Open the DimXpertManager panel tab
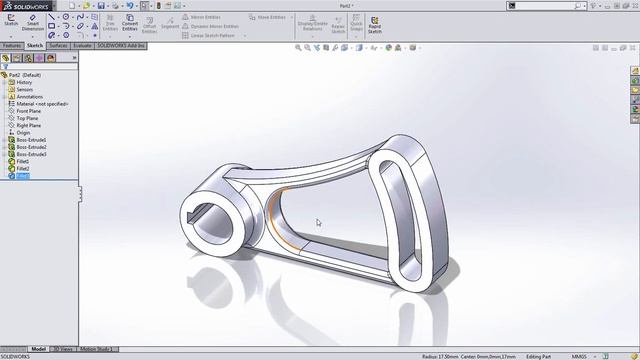Screen dimensions: 640x360 [x=39, y=58]
